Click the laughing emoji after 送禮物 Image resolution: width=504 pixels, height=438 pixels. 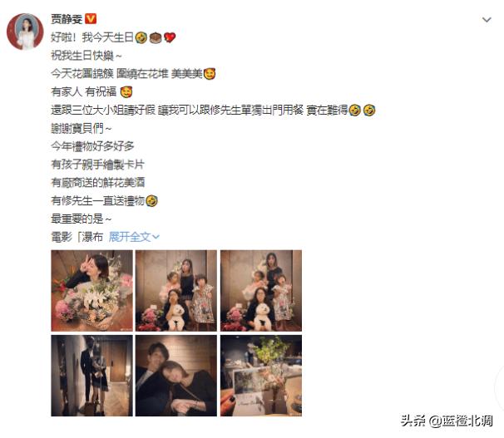tap(151, 201)
